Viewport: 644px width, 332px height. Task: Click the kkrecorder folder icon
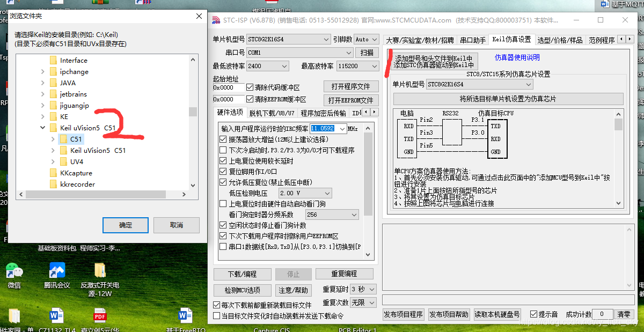(53, 184)
